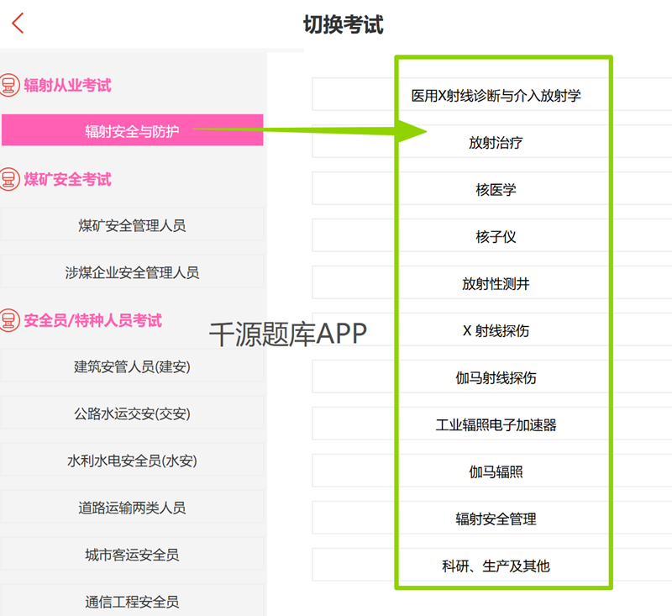Image resolution: width=672 pixels, height=616 pixels.
Task: Select the 核子仪 exam option
Action: click(x=496, y=237)
